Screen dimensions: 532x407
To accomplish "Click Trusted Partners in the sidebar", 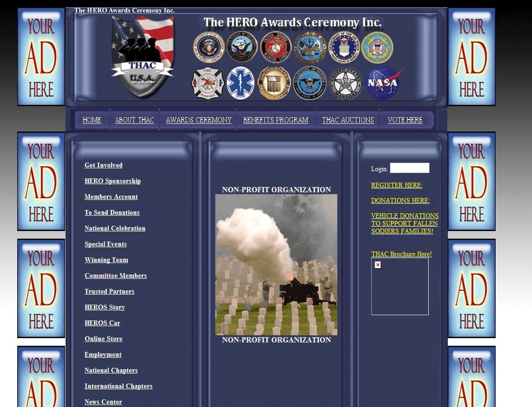I will pyautogui.click(x=109, y=291).
